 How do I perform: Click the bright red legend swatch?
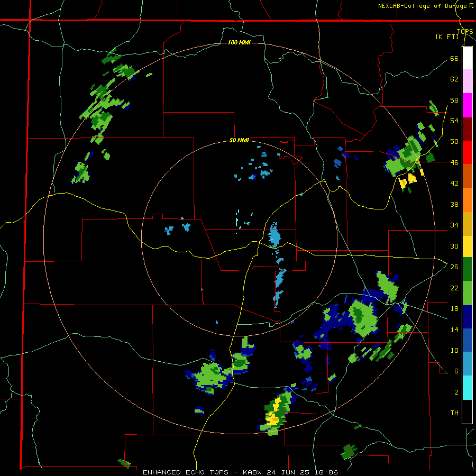click(467, 152)
